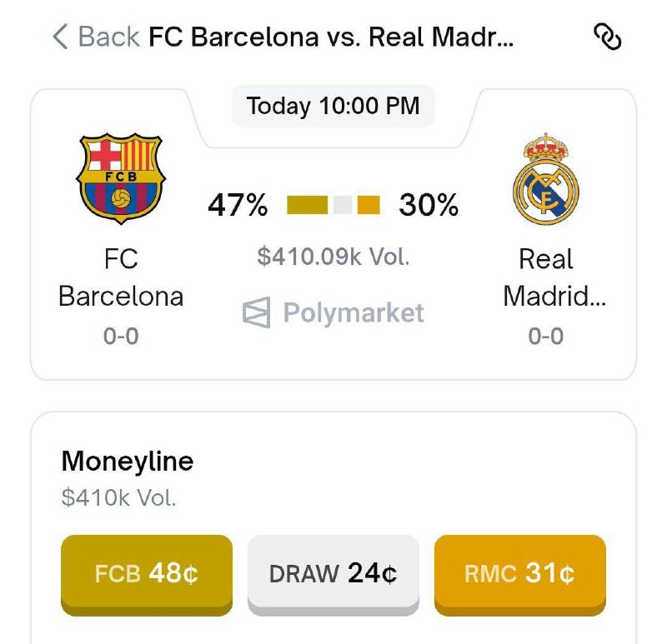This screenshot has width=667, height=644.
Task: Click the orange Real Madrid bar segment
Action: click(x=369, y=205)
